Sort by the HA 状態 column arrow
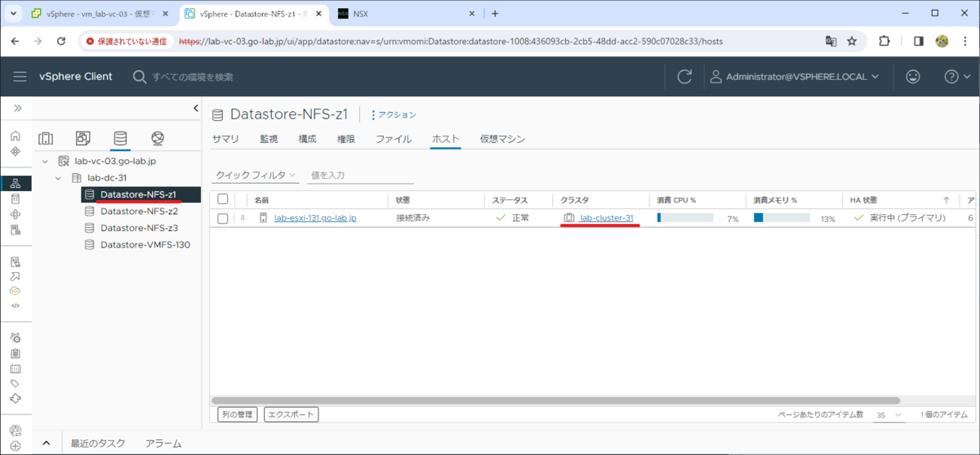The width and height of the screenshot is (980, 455). [947, 199]
